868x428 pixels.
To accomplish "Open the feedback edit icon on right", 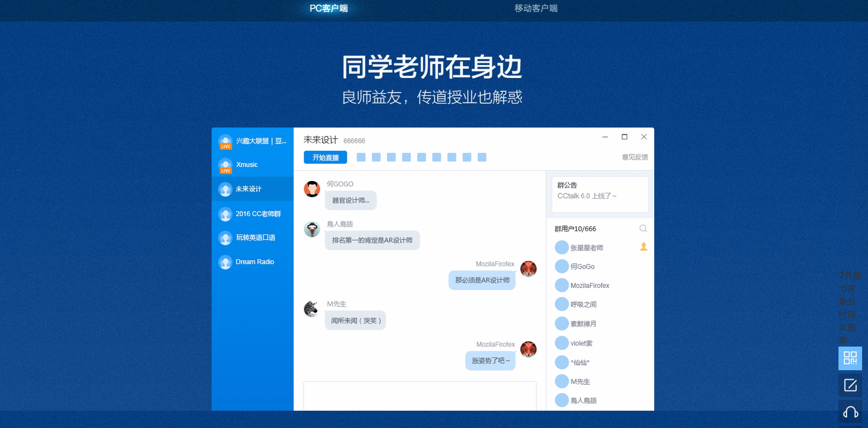I will [850, 385].
